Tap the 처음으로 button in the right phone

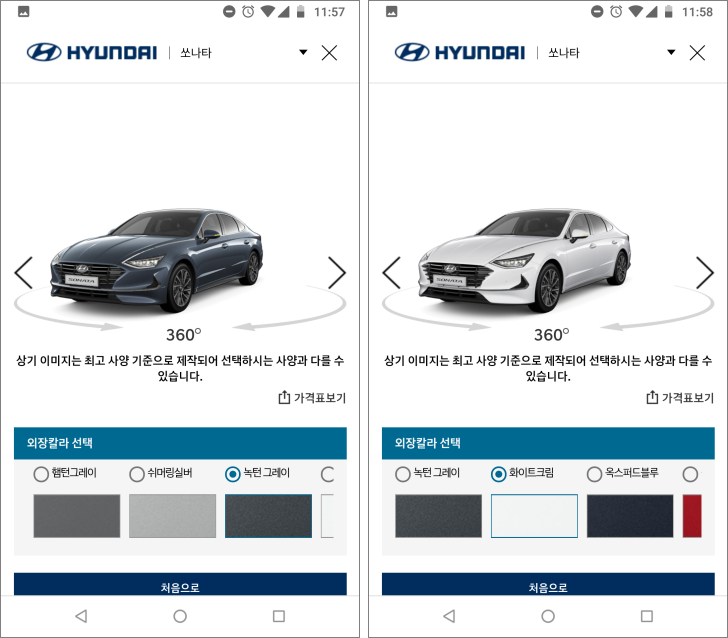(548, 584)
